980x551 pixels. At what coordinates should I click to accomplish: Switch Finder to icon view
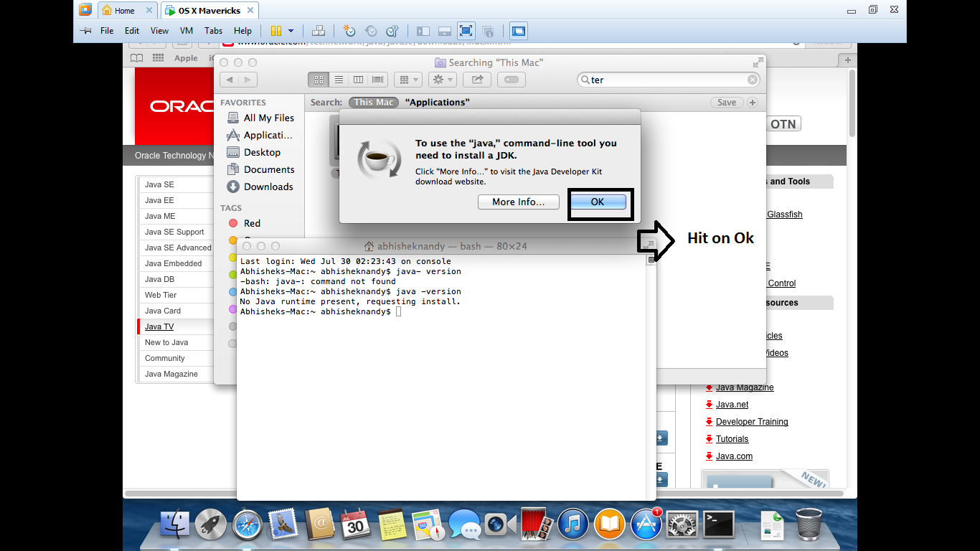tap(319, 80)
